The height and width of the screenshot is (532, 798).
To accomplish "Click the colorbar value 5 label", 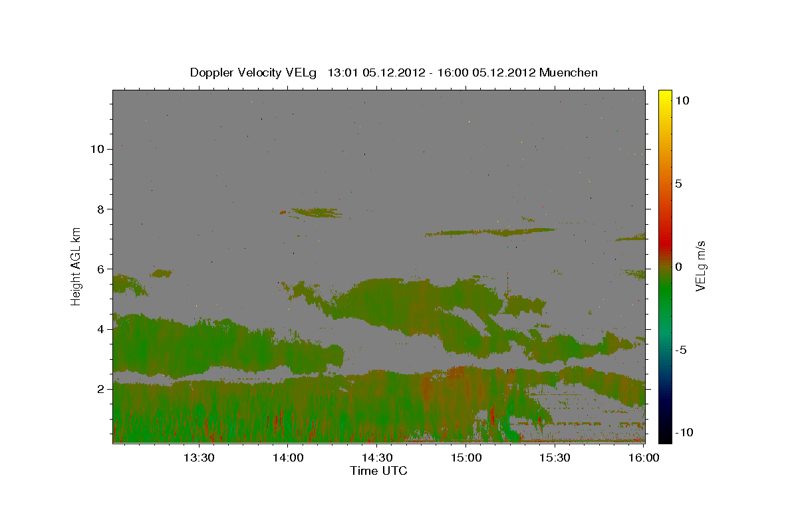I will 678,184.
